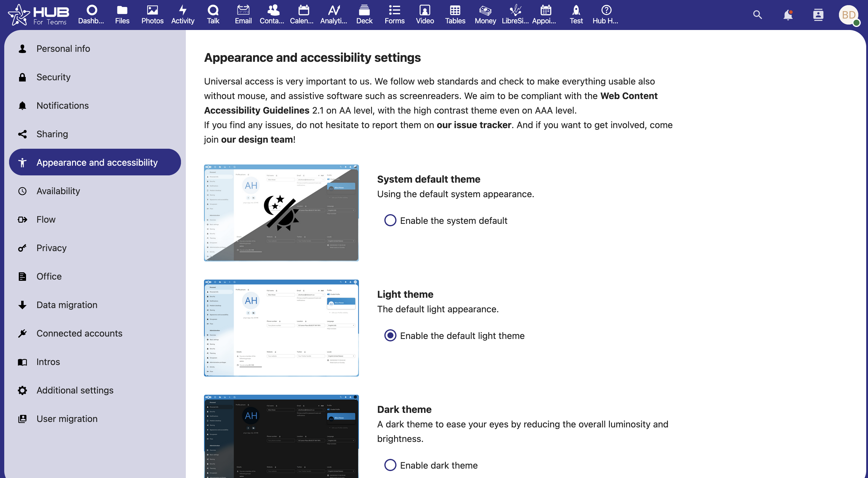The width and height of the screenshot is (868, 478).
Task: Open the Dashboard app icon
Action: [91, 15]
